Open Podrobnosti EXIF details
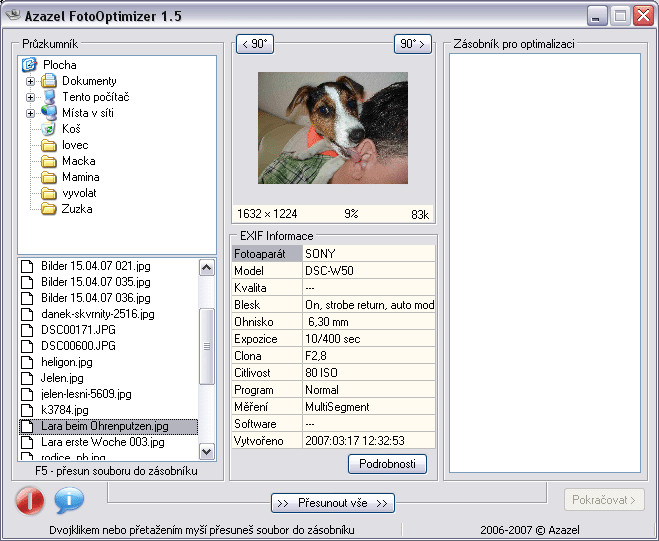Image resolution: width=659 pixels, height=541 pixels. click(387, 464)
